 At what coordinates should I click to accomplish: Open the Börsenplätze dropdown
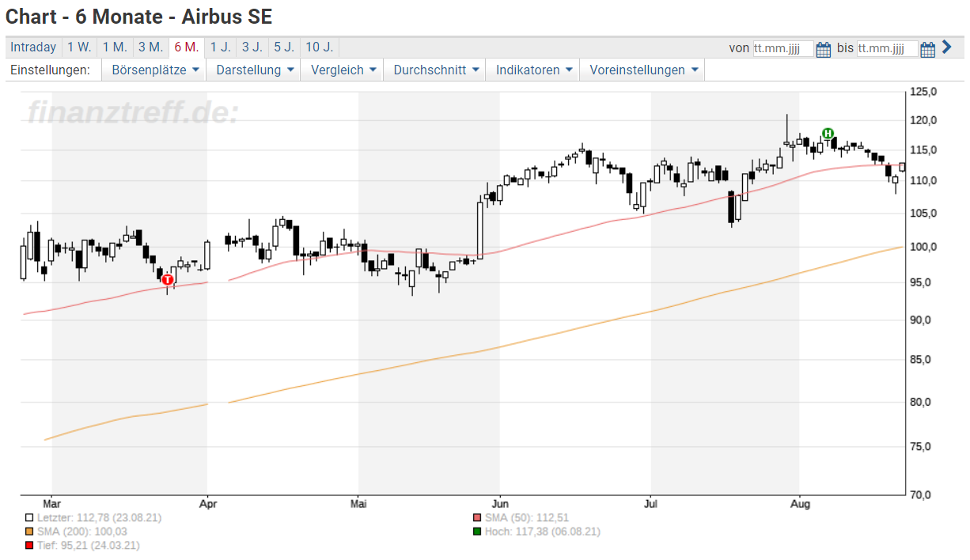tap(154, 70)
